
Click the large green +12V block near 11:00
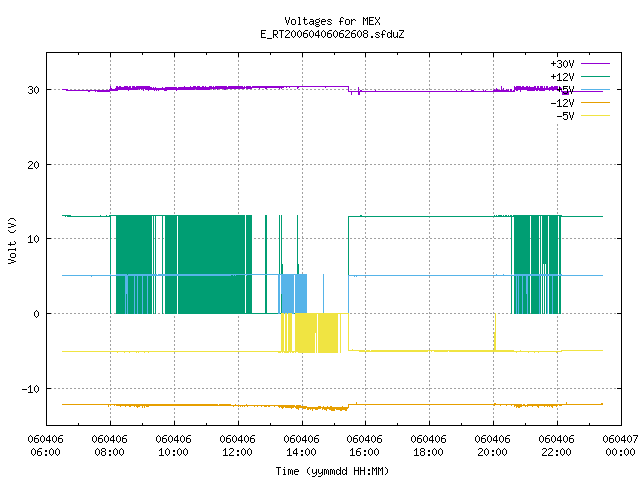click(x=211, y=264)
